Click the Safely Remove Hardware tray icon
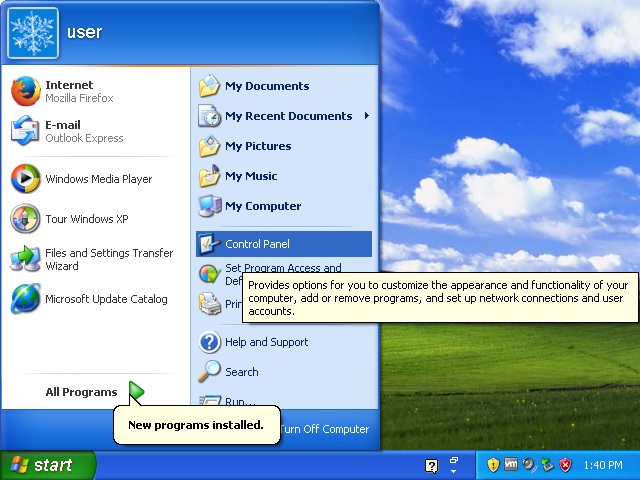Viewport: 640px width, 480px height. [x=547, y=465]
